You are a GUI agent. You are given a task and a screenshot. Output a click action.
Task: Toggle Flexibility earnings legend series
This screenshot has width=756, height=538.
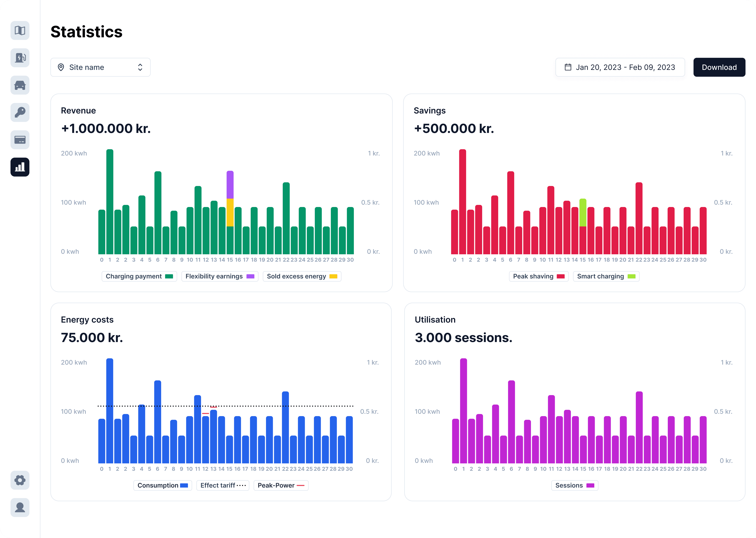[x=219, y=276]
